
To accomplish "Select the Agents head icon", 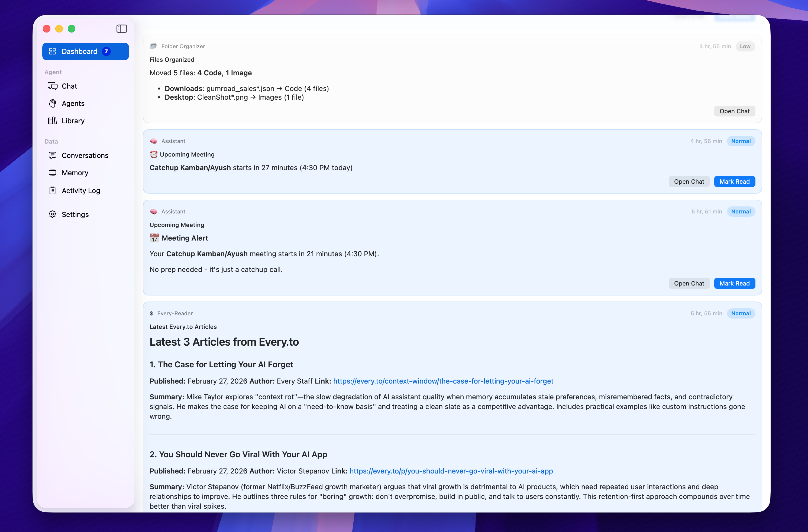I will (x=53, y=103).
